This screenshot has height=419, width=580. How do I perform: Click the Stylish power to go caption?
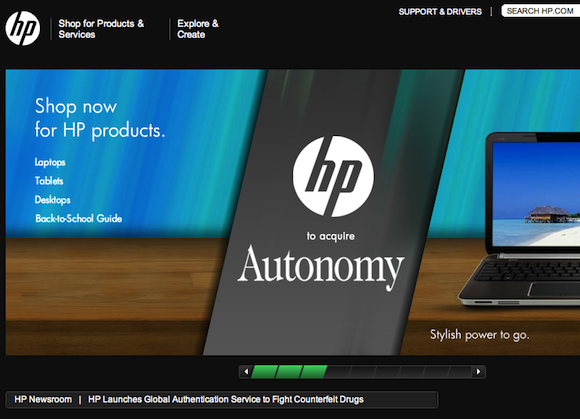point(479,335)
